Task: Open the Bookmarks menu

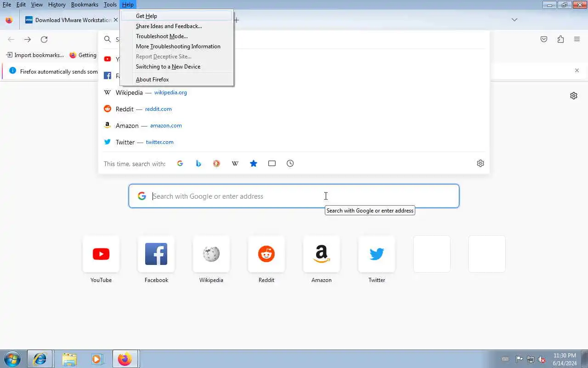Action: coord(85,5)
